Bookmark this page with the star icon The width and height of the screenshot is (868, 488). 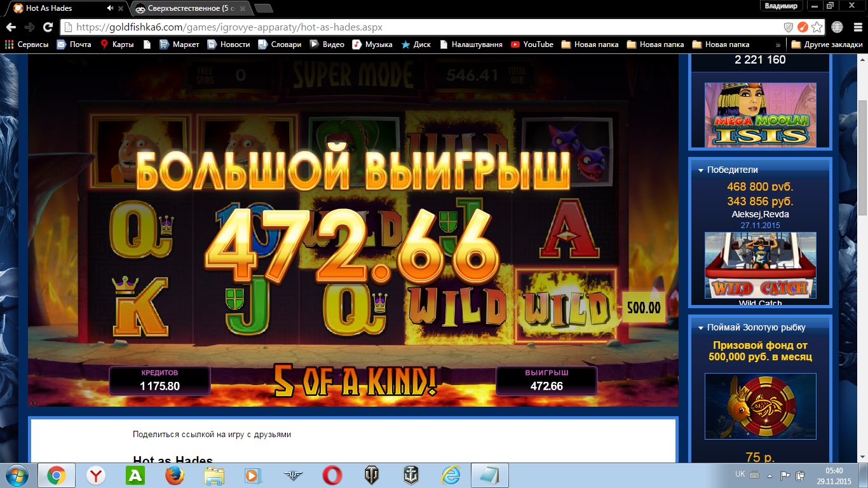click(817, 27)
